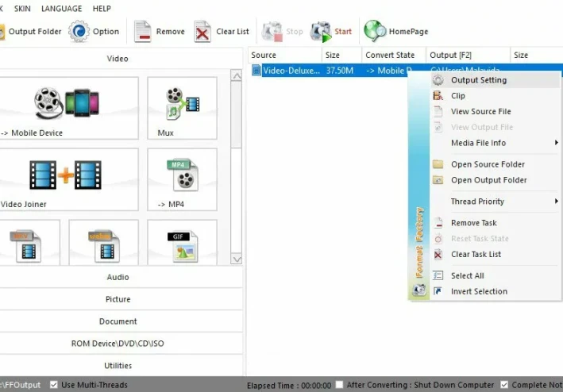Click the Output [F2] column header

click(x=469, y=55)
